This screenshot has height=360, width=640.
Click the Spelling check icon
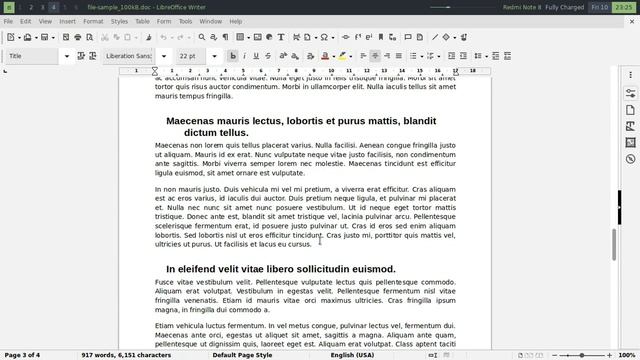tap(213, 37)
